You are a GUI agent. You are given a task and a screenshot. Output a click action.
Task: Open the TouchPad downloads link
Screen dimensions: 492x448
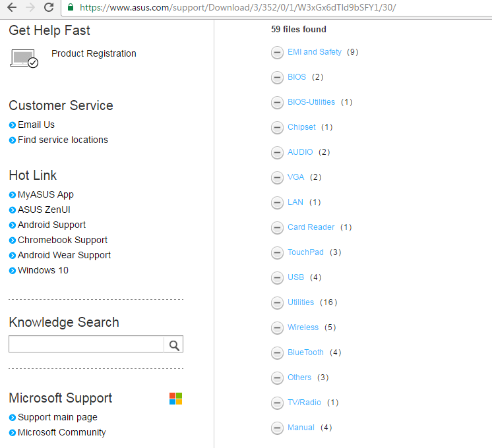[305, 252]
